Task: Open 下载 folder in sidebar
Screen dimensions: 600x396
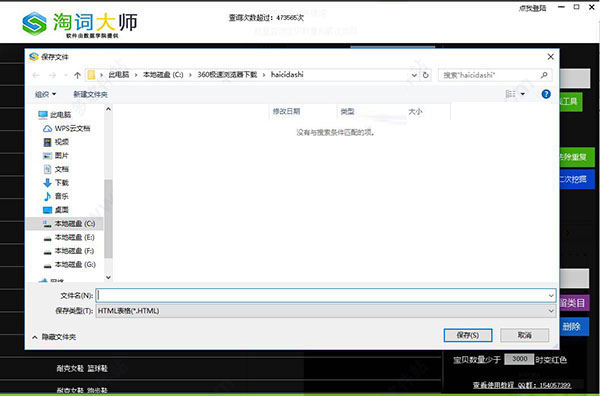Action: pyautogui.click(x=56, y=183)
